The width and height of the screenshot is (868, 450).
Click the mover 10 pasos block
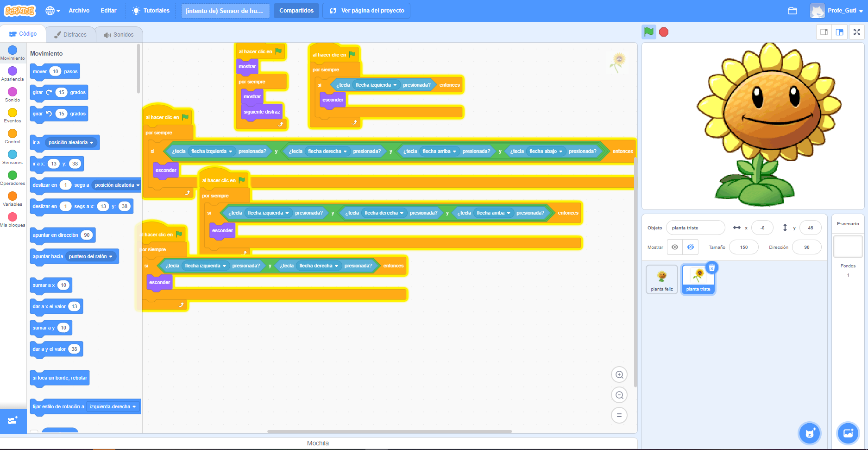(55, 71)
